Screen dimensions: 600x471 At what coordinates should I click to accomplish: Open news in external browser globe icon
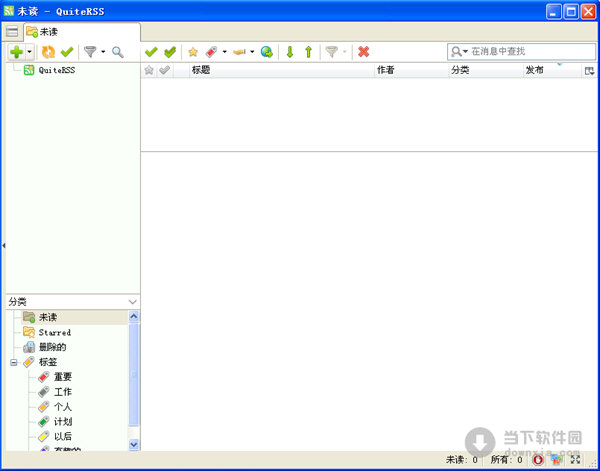click(x=267, y=52)
